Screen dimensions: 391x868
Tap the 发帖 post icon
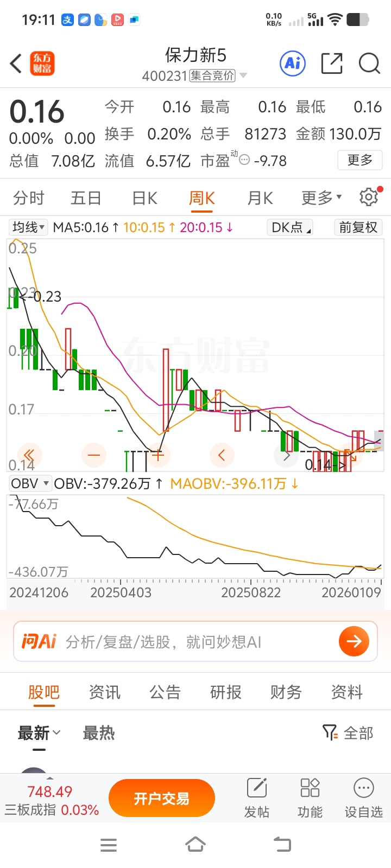[257, 797]
